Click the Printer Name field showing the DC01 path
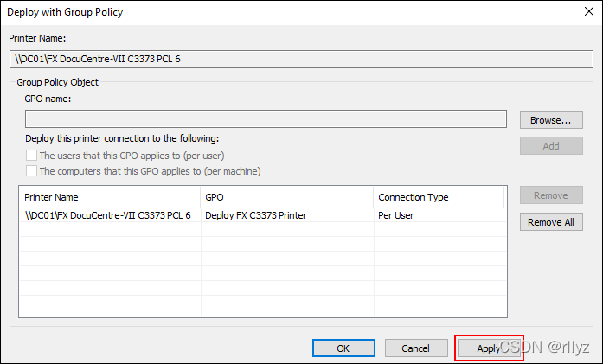 (301, 59)
